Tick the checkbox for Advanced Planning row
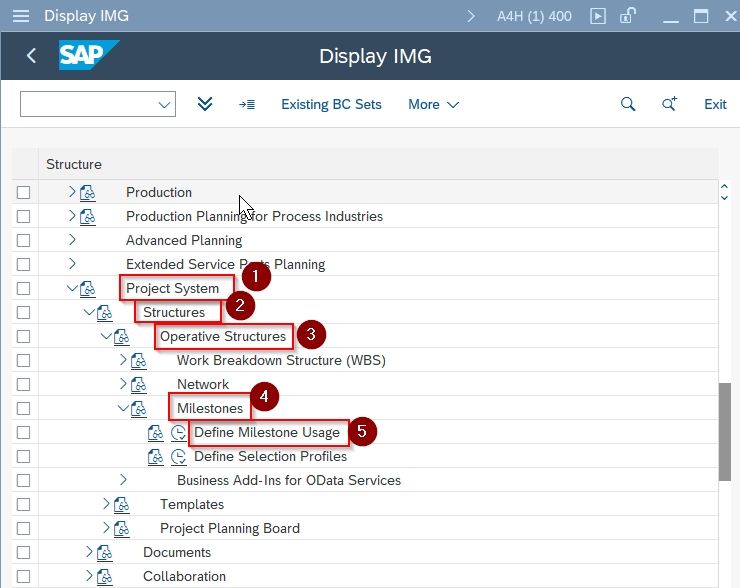The image size is (740, 588). pyautogui.click(x=24, y=241)
